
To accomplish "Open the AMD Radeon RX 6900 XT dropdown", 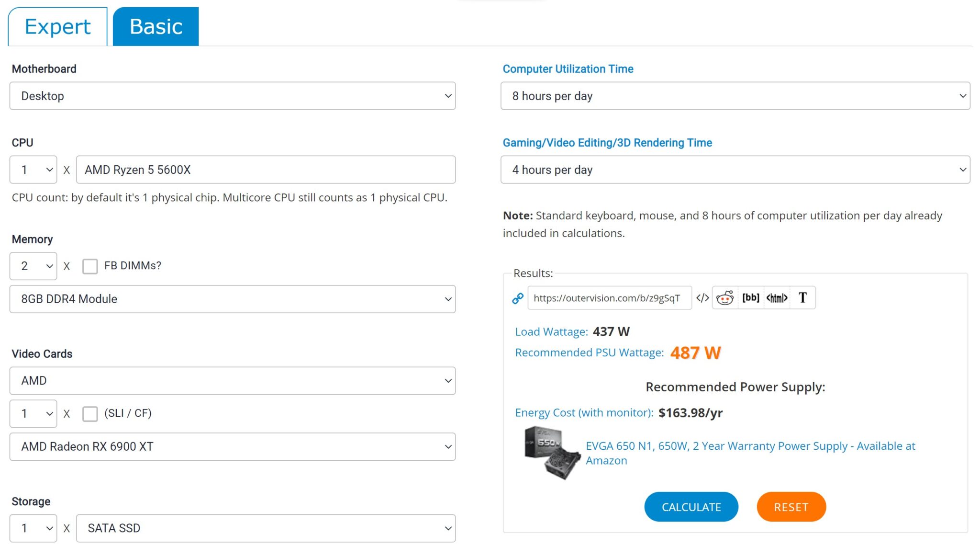I will point(233,446).
